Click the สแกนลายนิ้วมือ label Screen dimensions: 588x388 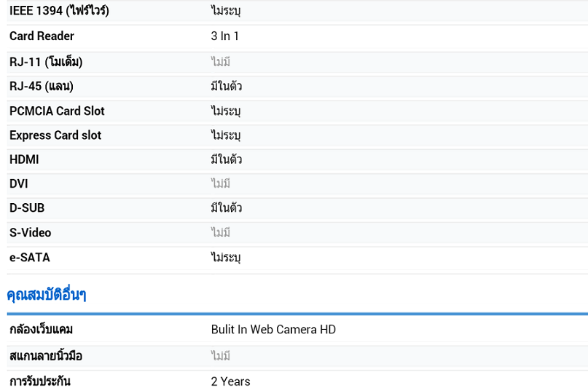(46, 356)
